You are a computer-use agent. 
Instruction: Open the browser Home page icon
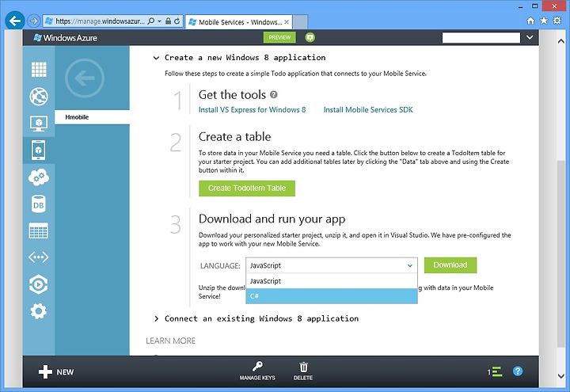pyautogui.click(x=530, y=21)
